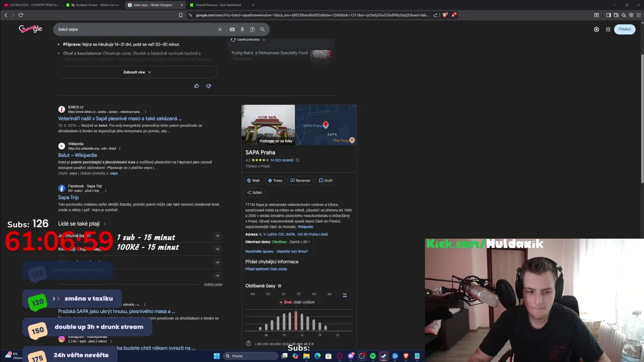Viewport: 644px width, 362px height.
Task: Share the place with Sdílet button
Action: pyautogui.click(x=255, y=193)
